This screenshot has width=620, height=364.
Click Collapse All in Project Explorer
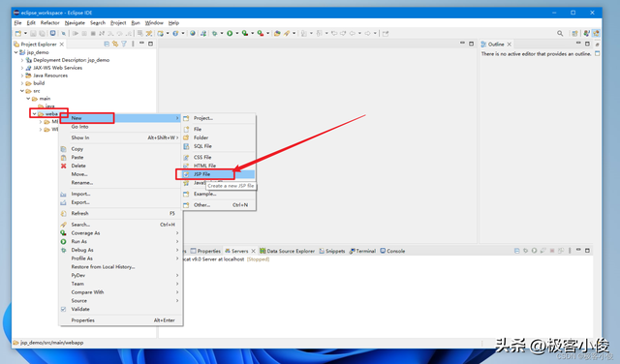coord(107,44)
